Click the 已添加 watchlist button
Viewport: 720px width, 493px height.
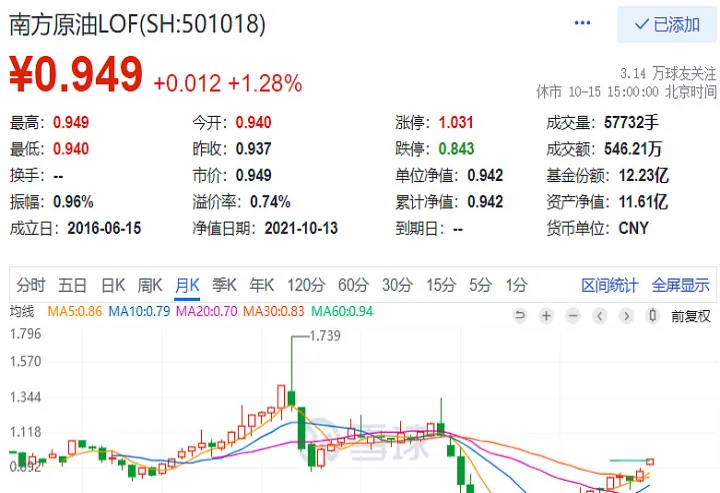coord(667,24)
